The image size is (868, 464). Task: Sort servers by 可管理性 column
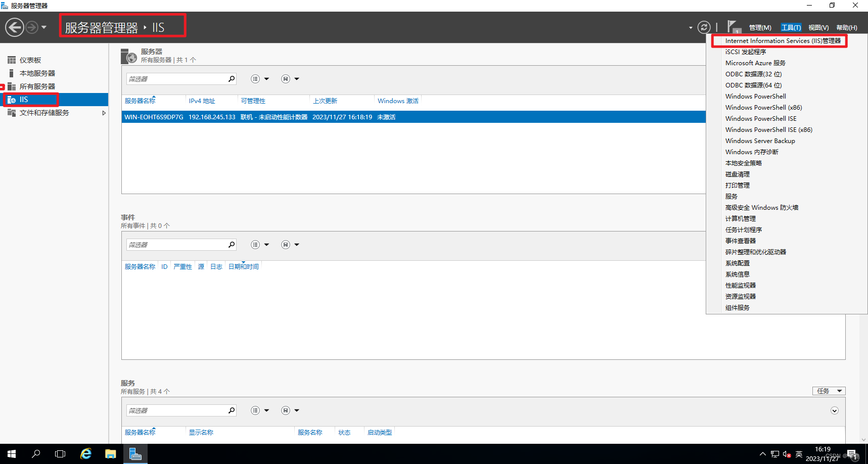click(253, 101)
